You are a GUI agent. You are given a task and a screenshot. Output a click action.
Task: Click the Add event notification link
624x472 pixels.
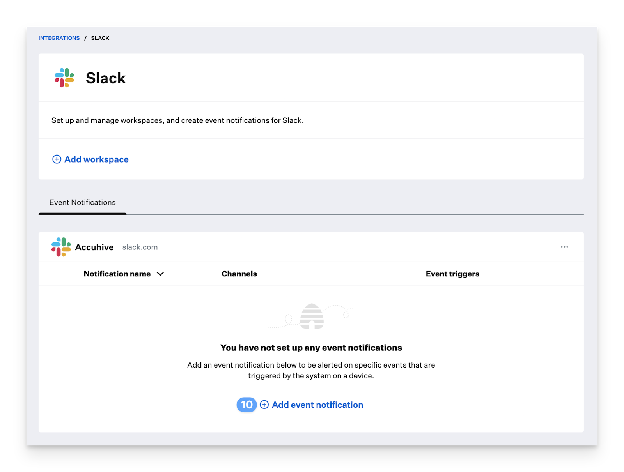pyautogui.click(x=318, y=405)
